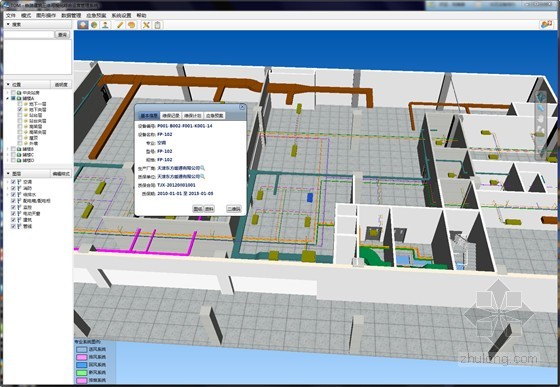560x387 pixels.
Task: Uncheck the 消防 layer checkbox
Action: tap(14, 188)
